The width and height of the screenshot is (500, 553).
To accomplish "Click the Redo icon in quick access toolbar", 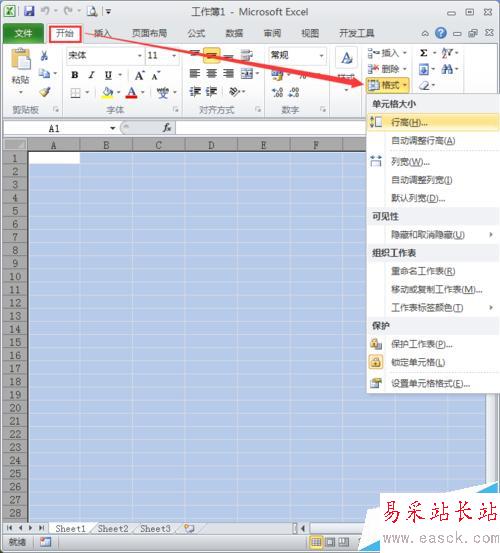I will [68, 11].
